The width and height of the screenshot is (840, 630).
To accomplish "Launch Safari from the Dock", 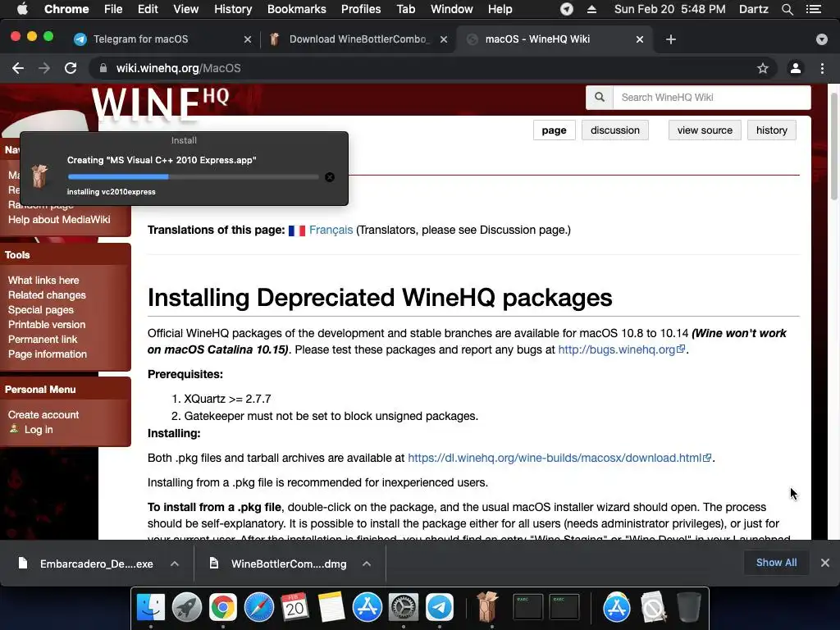I will coord(258,608).
